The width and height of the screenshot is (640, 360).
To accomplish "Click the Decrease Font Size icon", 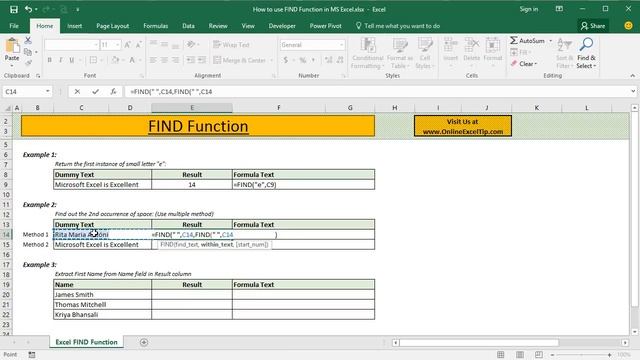I will 138,45.
